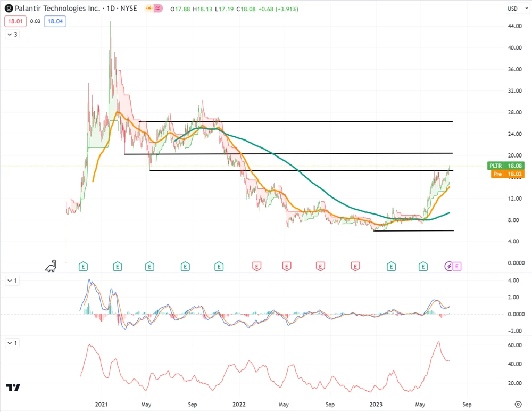Screen dimensions: 532x412
Task: Click the blue 18.04 buy price button
Action: coord(55,22)
